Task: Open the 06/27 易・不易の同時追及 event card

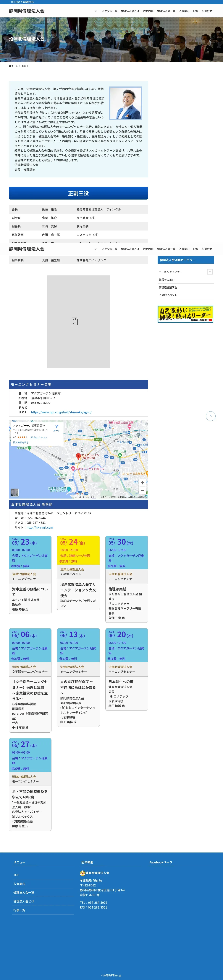Action: [x=30, y=784]
